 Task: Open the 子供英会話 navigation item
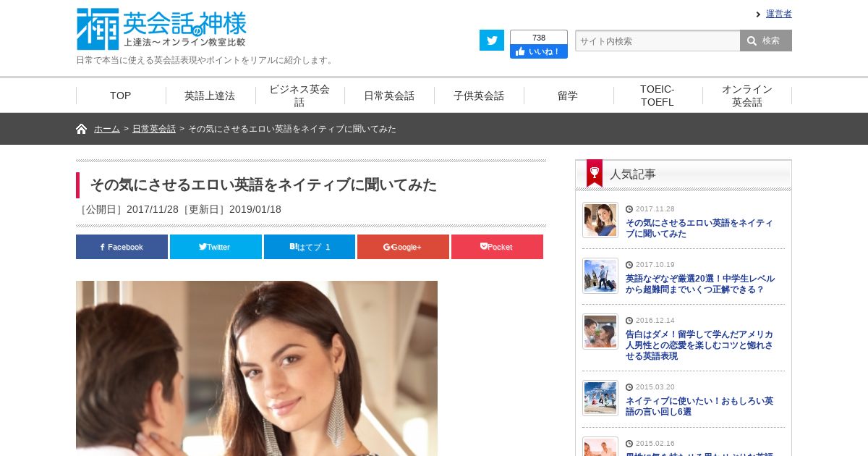(x=479, y=96)
